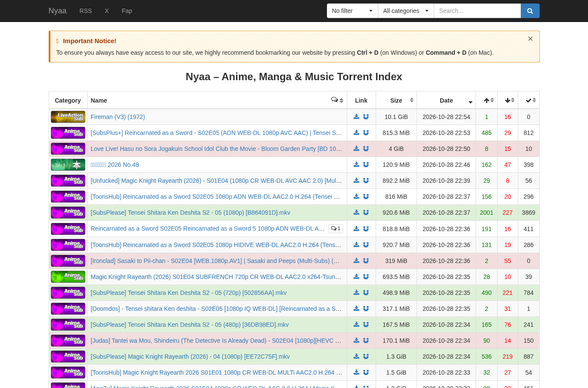Image resolution: width=588 pixels, height=388 pixels.
Task: Download torrent for [Ironclad] Sasaki to Pii-chan
Action: tap(356, 261)
